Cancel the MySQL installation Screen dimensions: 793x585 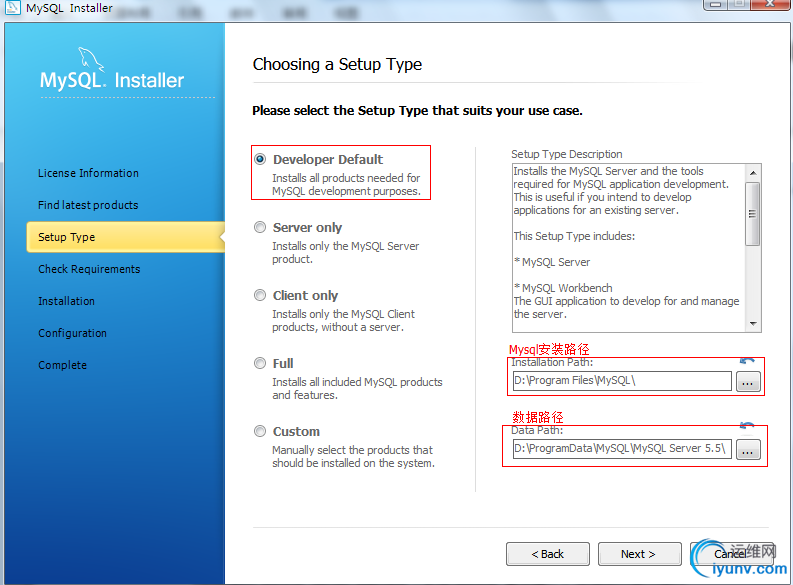pyautogui.click(x=731, y=554)
